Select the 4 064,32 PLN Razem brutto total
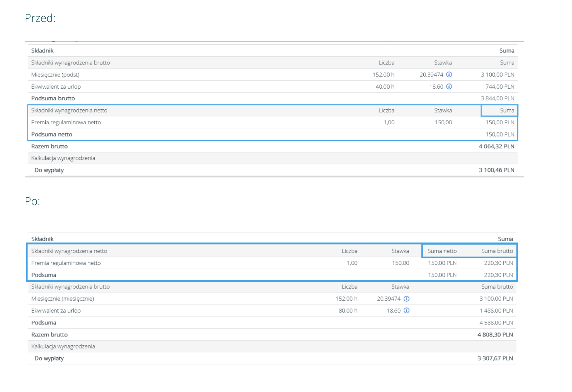 496,146
